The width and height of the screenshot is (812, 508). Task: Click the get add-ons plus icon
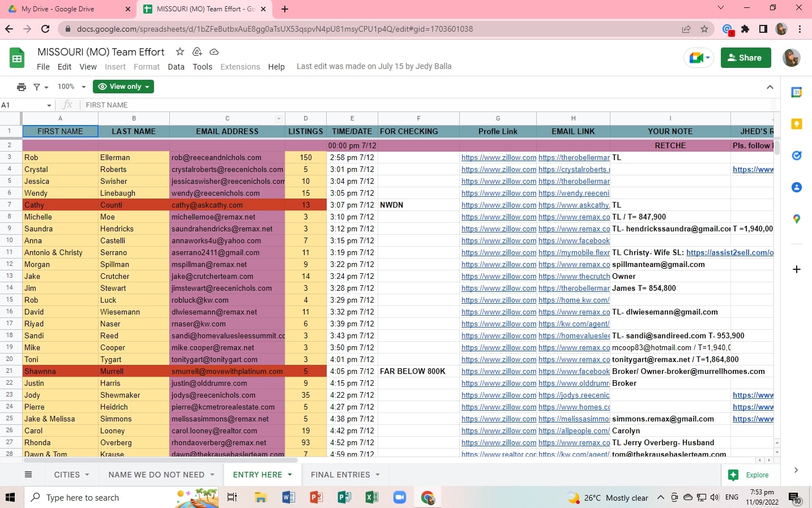pyautogui.click(x=797, y=269)
